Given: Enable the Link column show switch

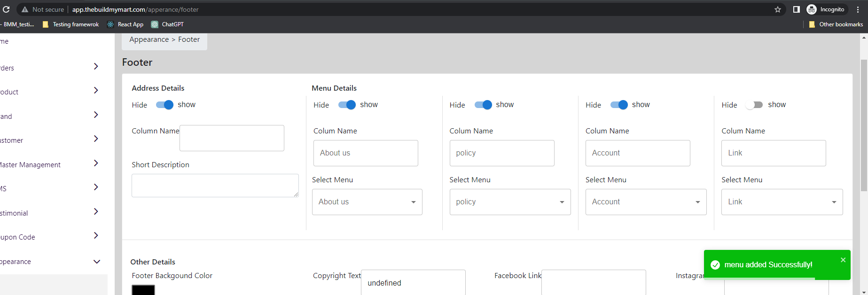Looking at the screenshot, I should point(754,105).
